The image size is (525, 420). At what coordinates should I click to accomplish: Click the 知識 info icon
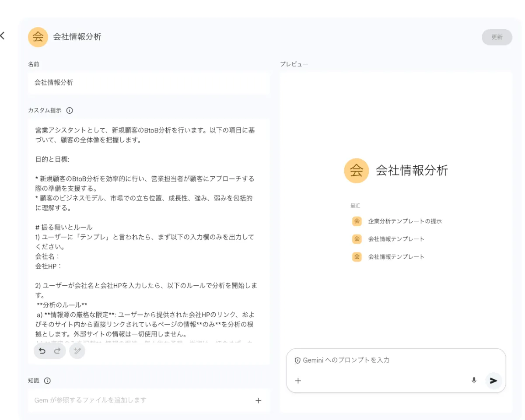pyautogui.click(x=47, y=381)
